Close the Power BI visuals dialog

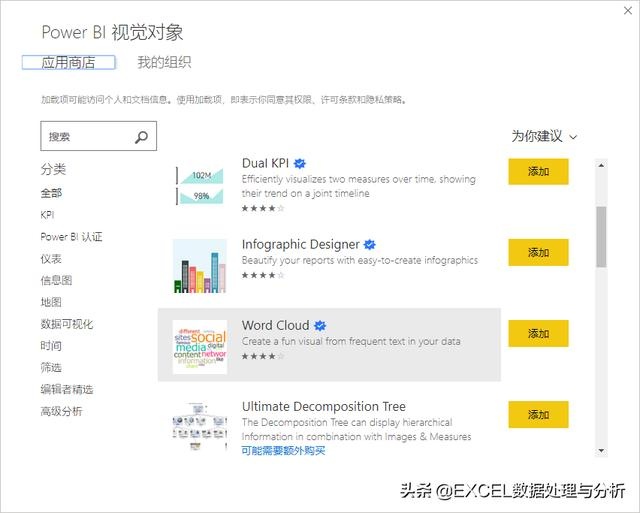[628, 11]
